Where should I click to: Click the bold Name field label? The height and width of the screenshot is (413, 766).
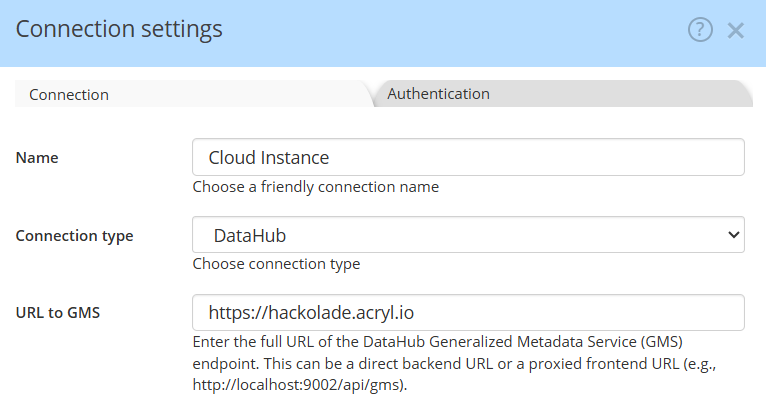37,158
